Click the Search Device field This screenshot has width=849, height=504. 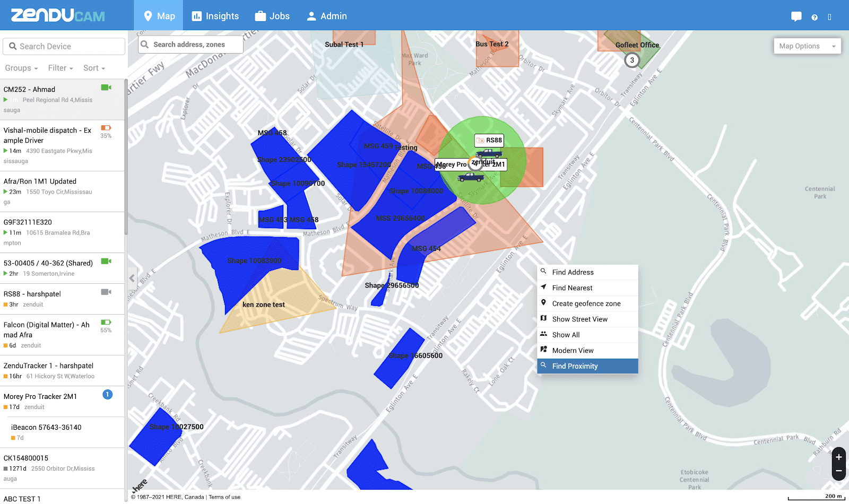64,46
